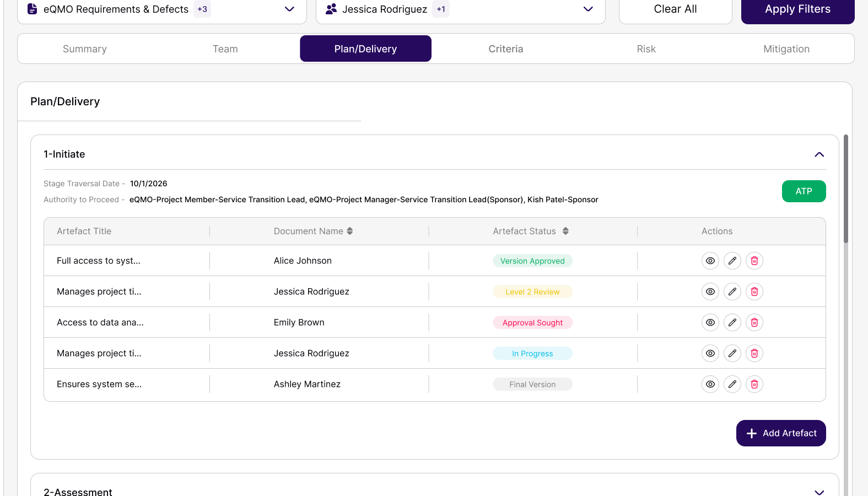868x496 pixels.
Task: Delete the Emily Brown artefact row
Action: [754, 322]
